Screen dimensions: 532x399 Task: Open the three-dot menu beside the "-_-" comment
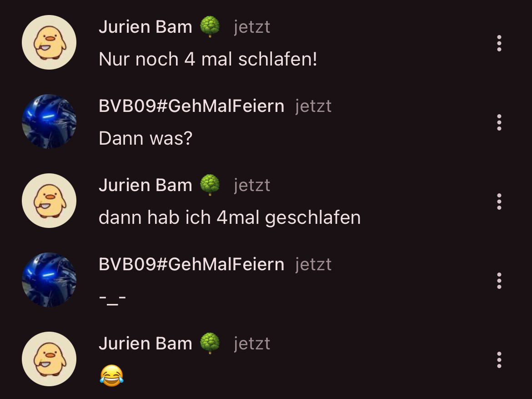[x=499, y=281]
